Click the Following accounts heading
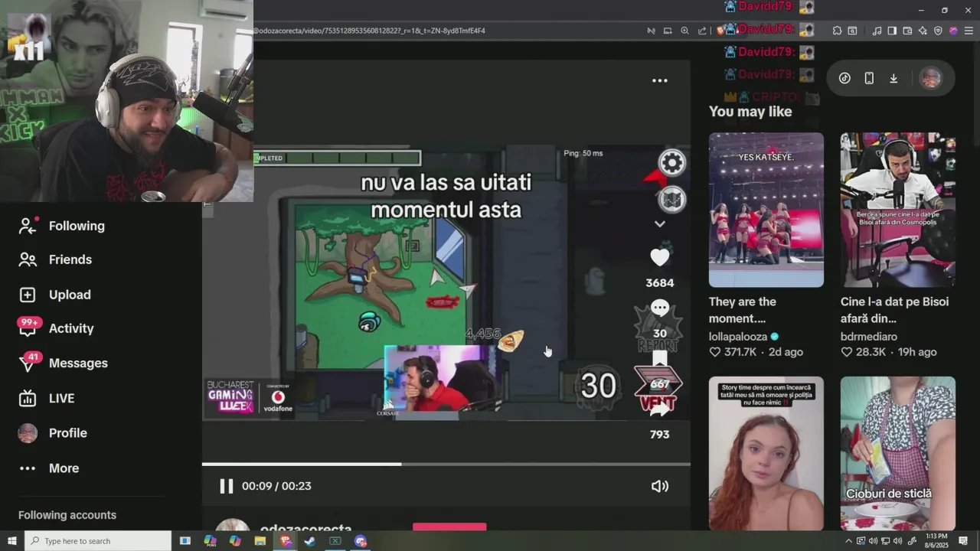 67,515
